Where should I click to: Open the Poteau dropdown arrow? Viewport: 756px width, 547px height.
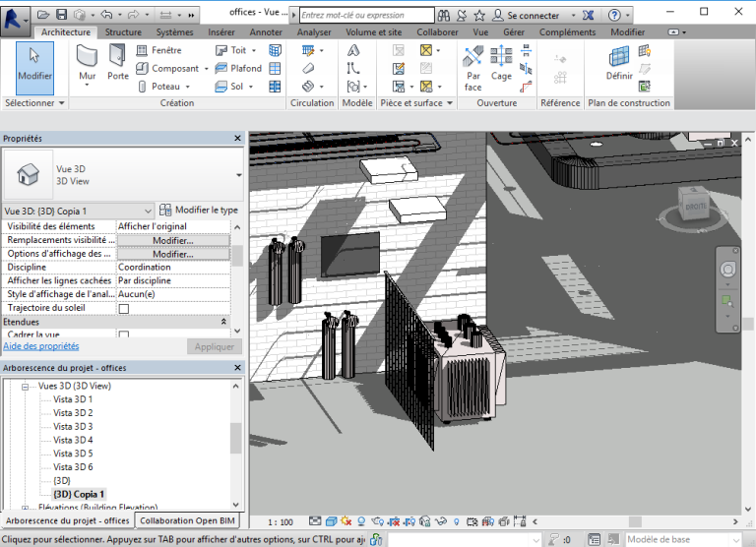click(188, 87)
